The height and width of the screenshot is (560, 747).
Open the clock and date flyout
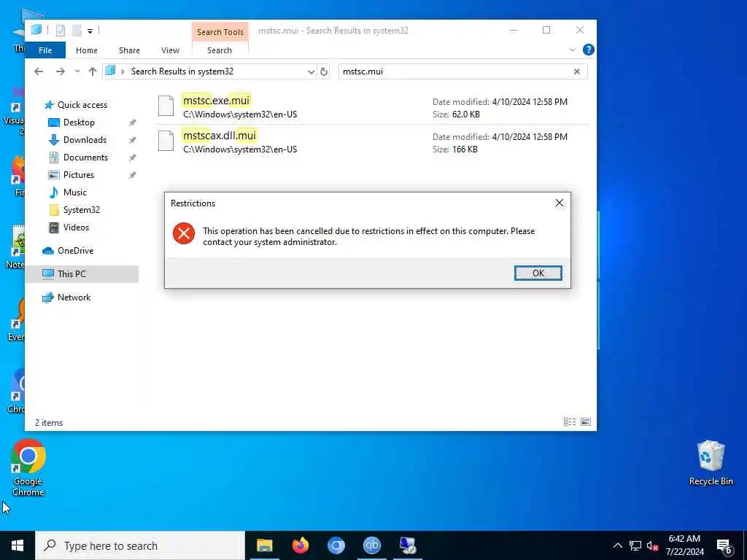tap(684, 545)
